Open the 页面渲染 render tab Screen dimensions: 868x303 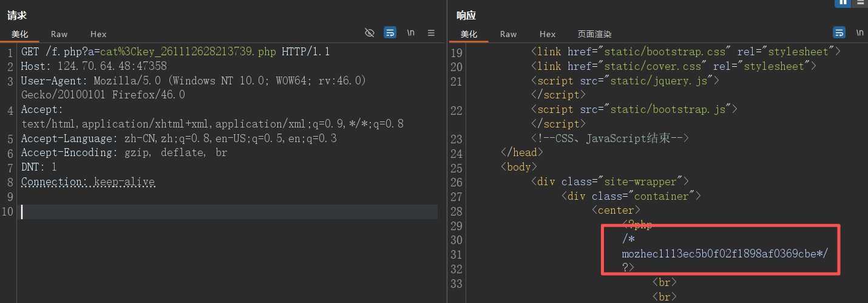tap(594, 35)
